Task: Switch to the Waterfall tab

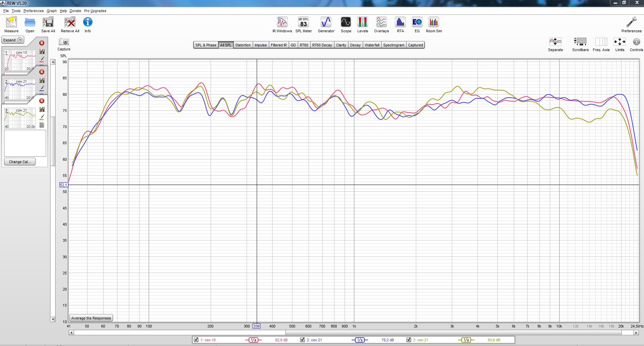Action: [x=372, y=45]
